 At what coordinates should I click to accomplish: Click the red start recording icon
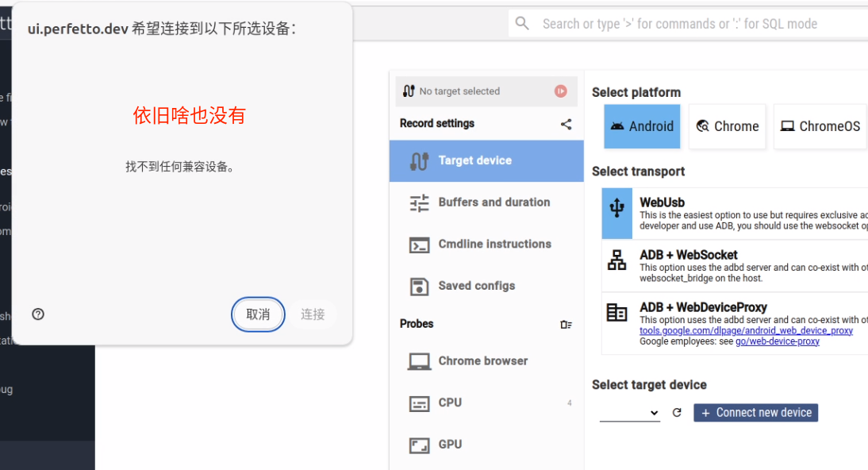coord(561,91)
